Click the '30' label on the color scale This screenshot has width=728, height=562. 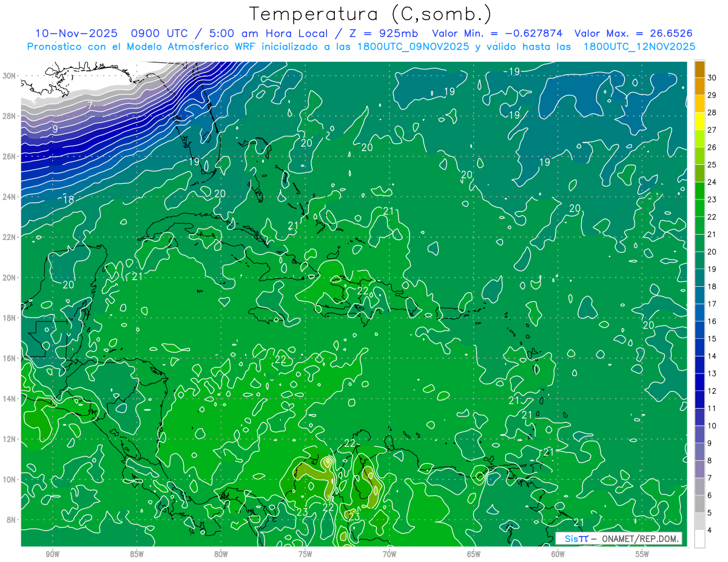712,78
